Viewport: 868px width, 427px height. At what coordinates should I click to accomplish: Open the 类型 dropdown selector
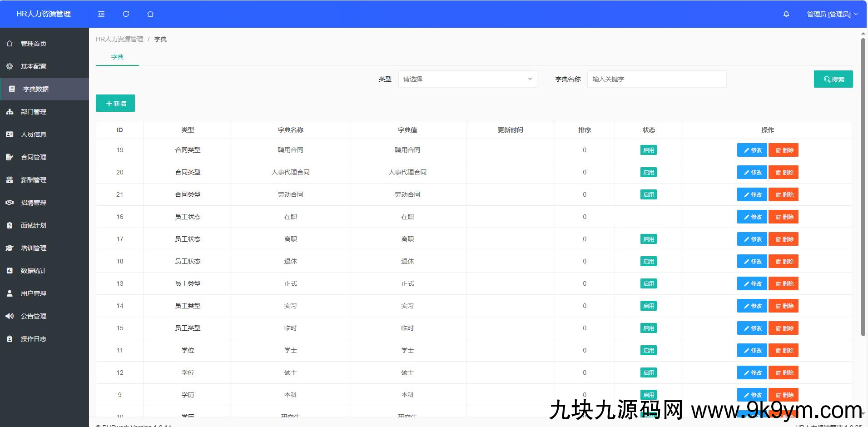coord(467,79)
